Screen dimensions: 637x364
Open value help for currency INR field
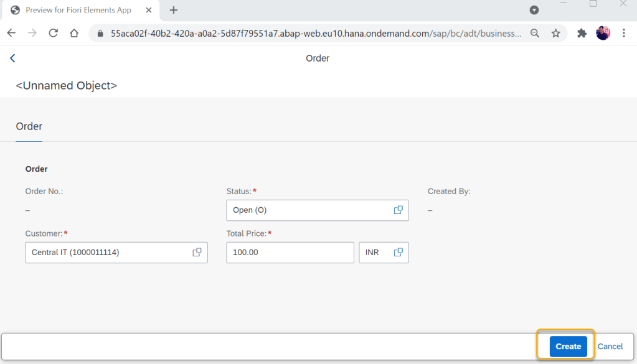click(x=398, y=253)
